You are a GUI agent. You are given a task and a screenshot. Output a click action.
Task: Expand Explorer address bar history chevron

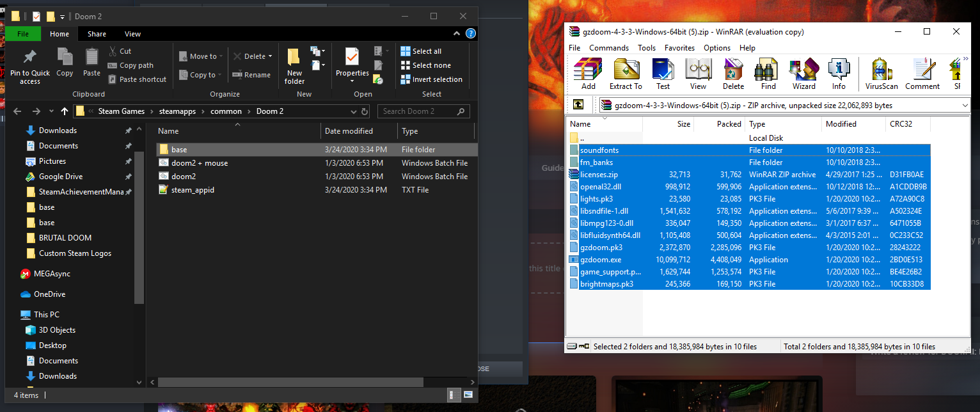pyautogui.click(x=352, y=111)
